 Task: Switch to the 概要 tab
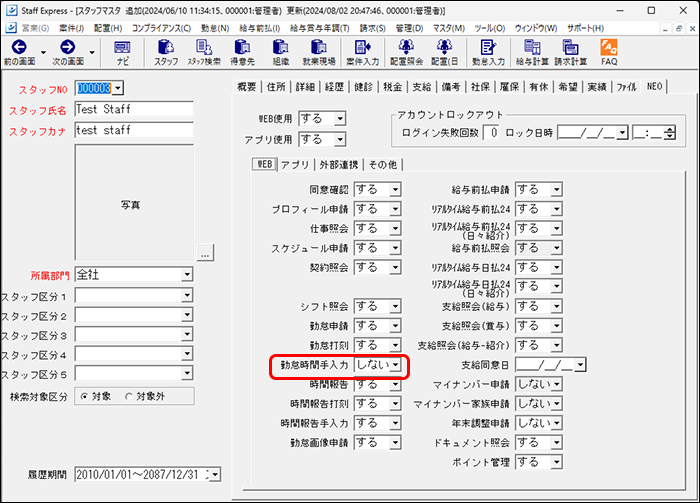coord(246,87)
